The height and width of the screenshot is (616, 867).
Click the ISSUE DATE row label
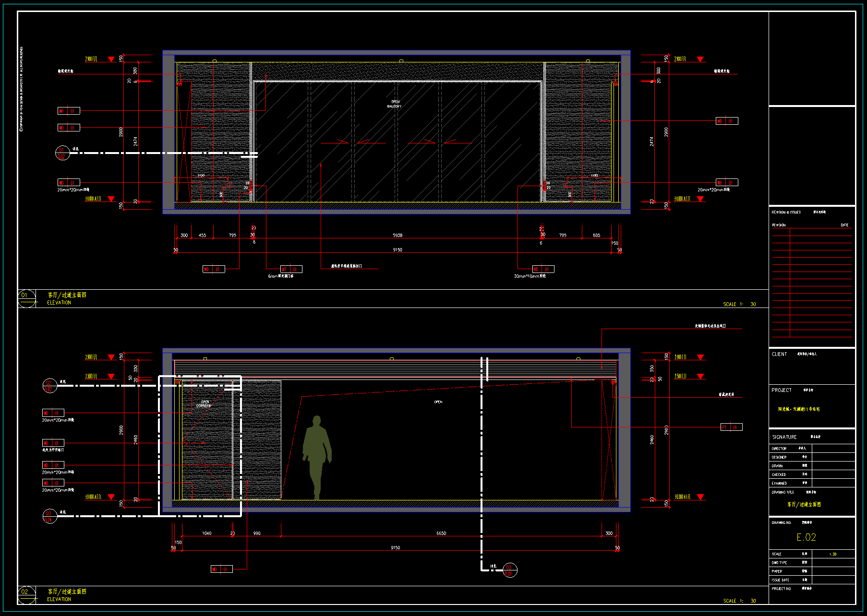tap(780, 580)
